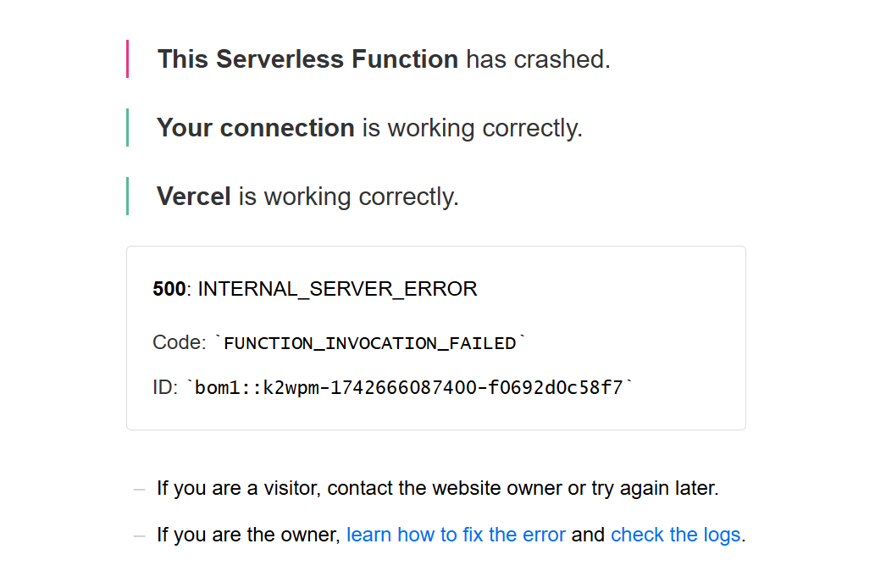Click the 'This Serverless Function' heading
This screenshot has height=588, width=875.
pyautogui.click(x=308, y=59)
